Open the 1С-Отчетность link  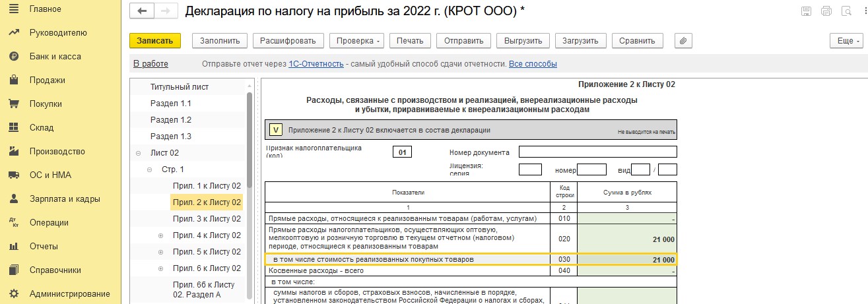(316, 64)
